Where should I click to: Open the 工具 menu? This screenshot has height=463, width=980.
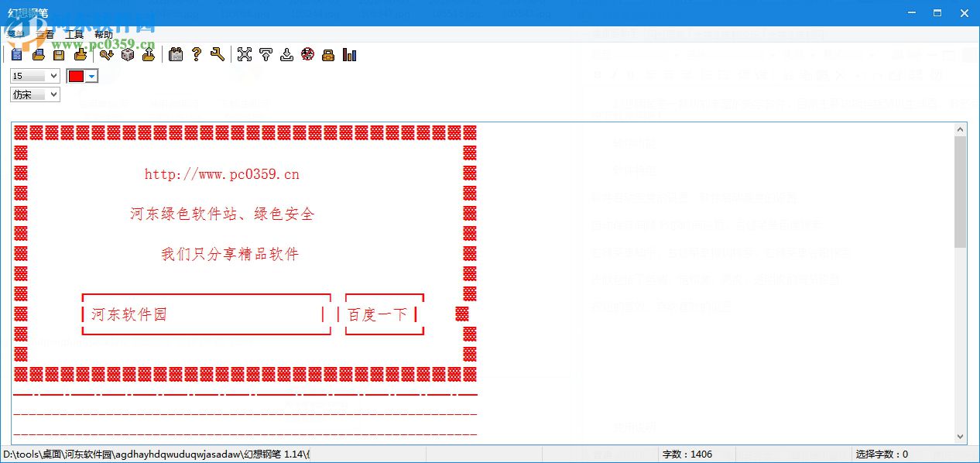[74, 34]
